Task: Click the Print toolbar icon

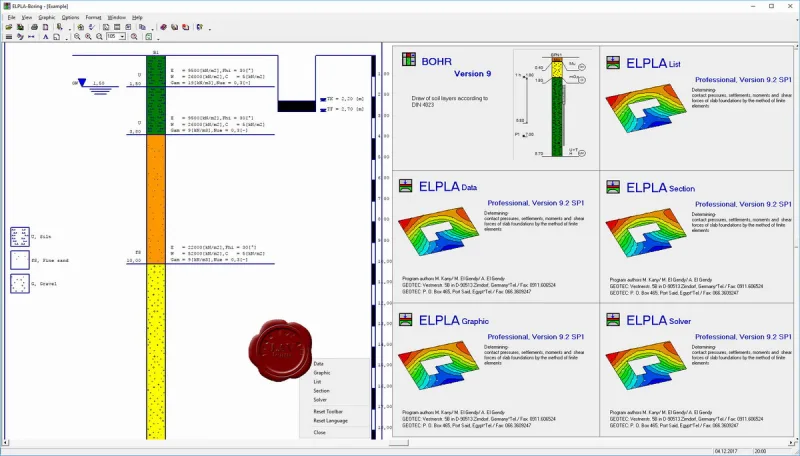Action: point(34,27)
